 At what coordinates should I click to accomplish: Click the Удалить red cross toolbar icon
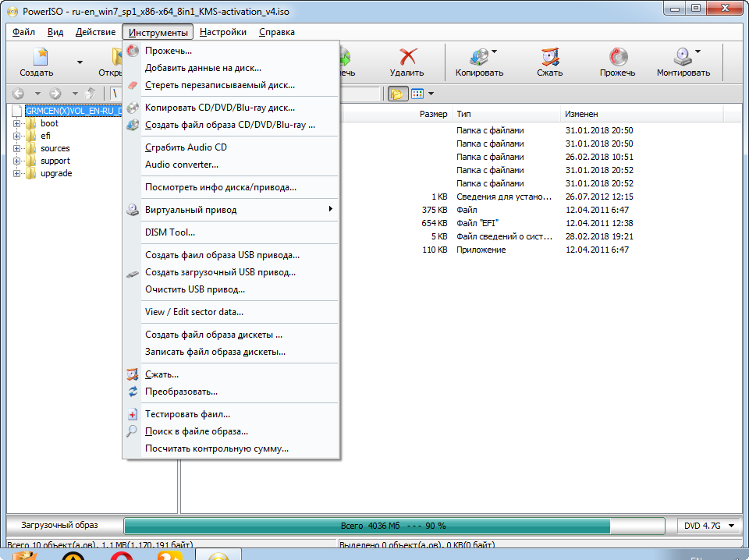[407, 57]
